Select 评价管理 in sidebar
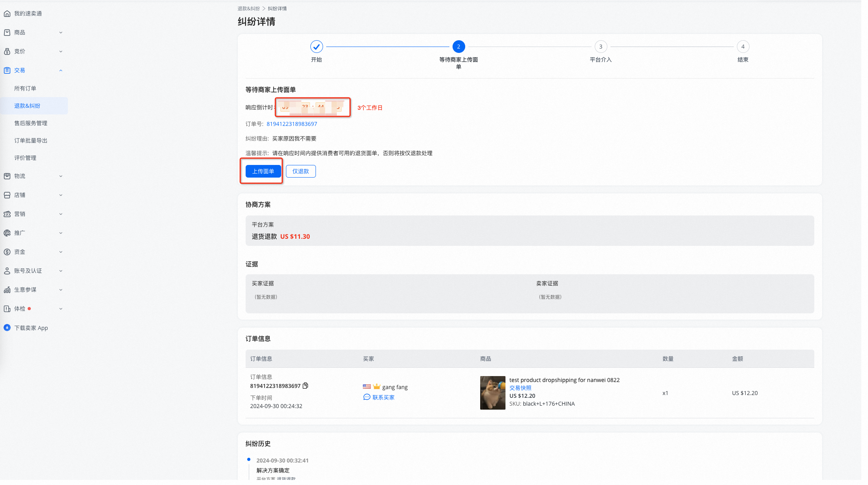 pyautogui.click(x=25, y=158)
